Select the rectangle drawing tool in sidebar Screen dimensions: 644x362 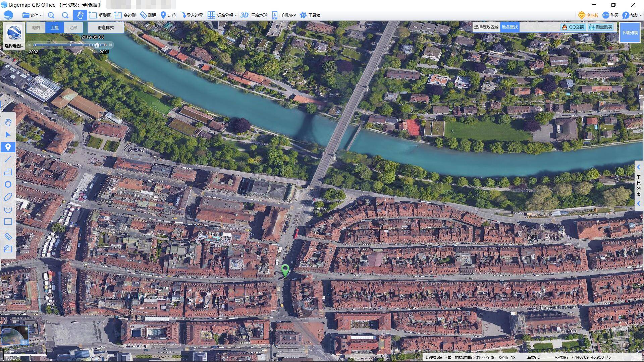pos(8,222)
